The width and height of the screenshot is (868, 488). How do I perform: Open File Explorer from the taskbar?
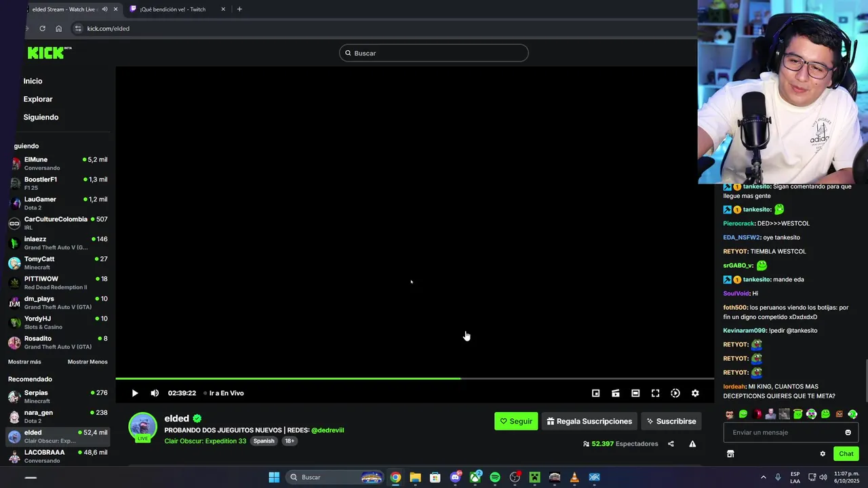point(415,477)
